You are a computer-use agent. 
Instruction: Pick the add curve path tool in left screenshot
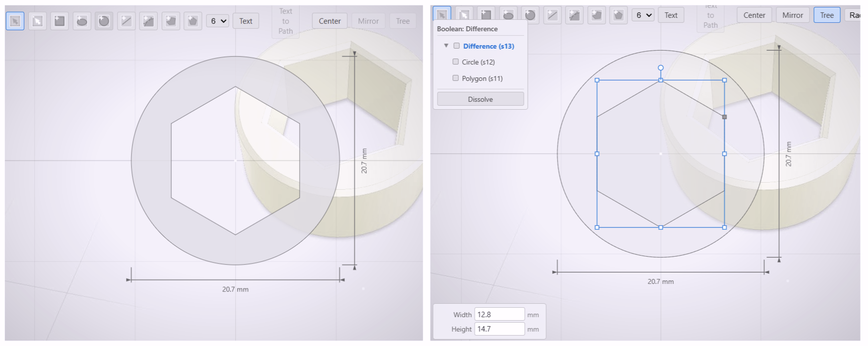pos(148,21)
